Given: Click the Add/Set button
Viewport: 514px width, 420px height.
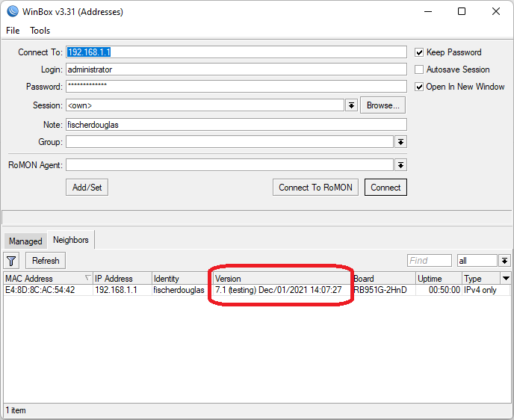Looking at the screenshot, I should (87, 188).
